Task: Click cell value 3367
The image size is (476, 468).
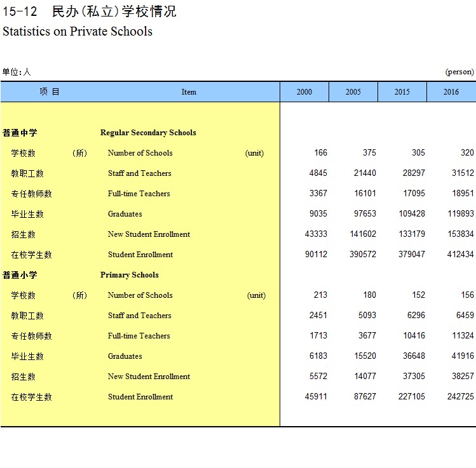Action: pos(318,193)
